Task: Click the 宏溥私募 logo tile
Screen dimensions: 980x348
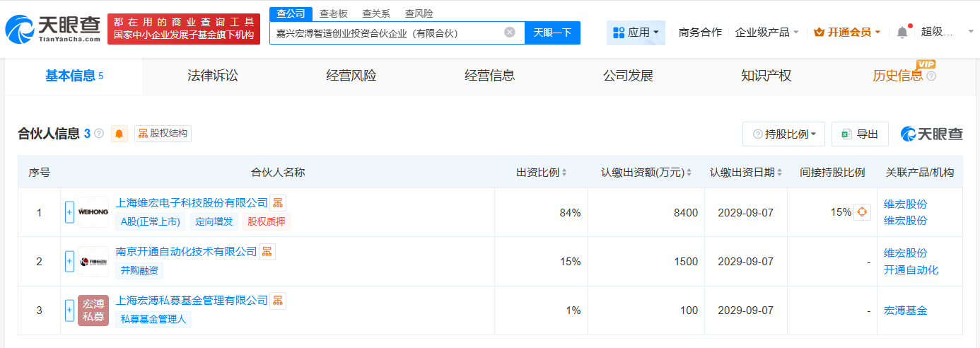Action: [x=93, y=311]
